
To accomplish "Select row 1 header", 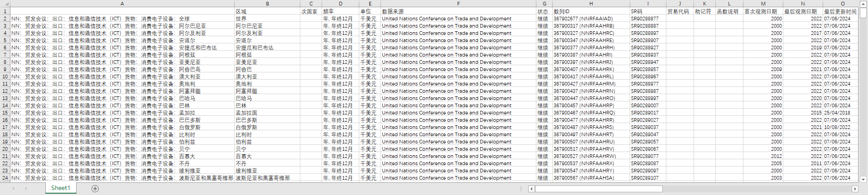I will (x=5, y=11).
